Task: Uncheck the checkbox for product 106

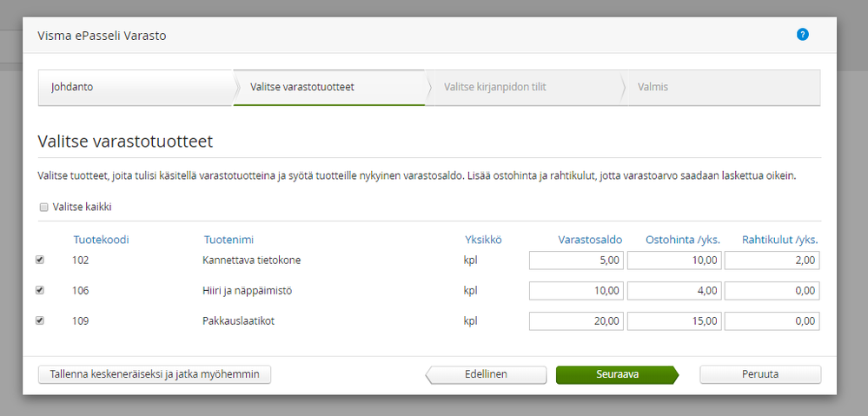Action: click(40, 290)
